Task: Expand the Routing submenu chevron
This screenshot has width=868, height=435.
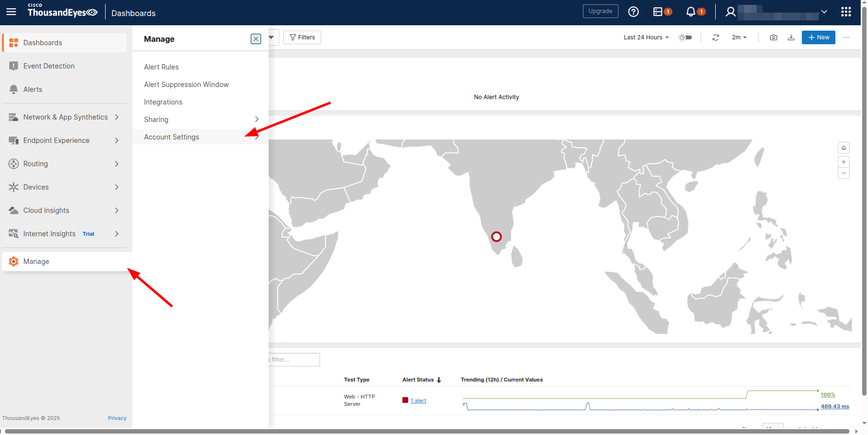Action: (x=117, y=164)
